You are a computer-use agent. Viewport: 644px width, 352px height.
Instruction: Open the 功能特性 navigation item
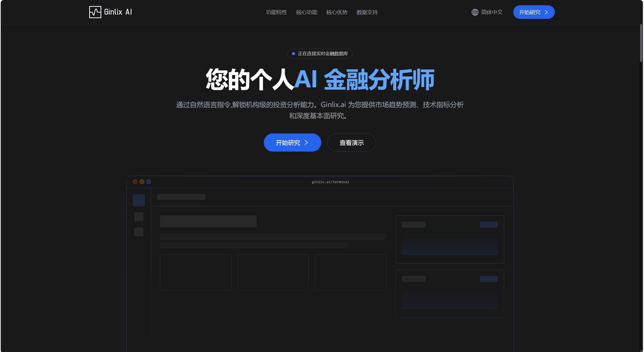(x=276, y=12)
